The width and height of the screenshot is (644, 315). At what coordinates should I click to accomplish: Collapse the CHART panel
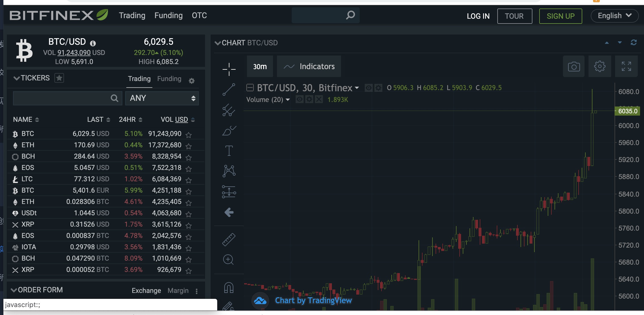coord(218,43)
